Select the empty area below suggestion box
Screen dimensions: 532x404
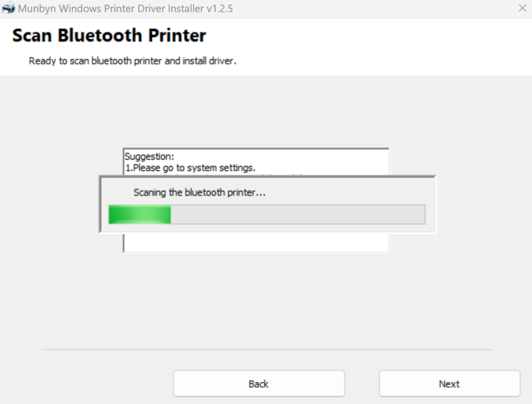256,243
